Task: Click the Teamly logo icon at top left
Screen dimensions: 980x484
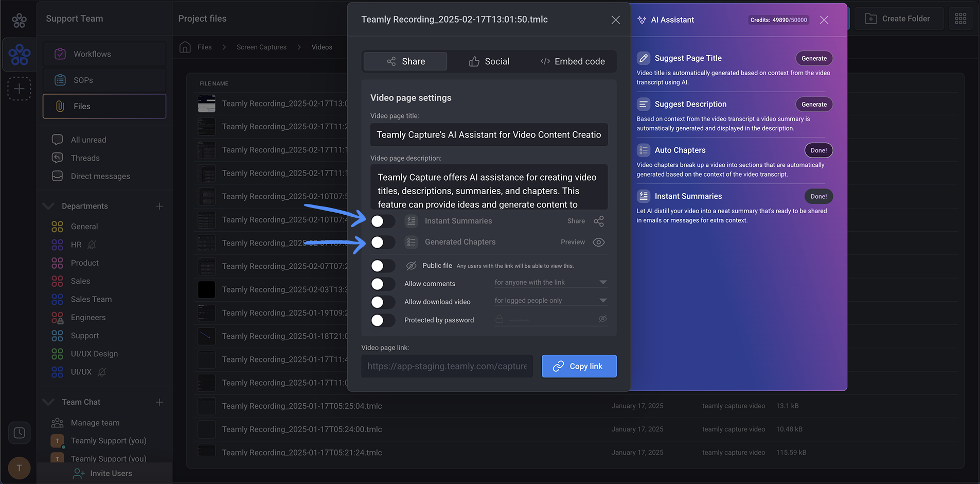Action: (19, 20)
